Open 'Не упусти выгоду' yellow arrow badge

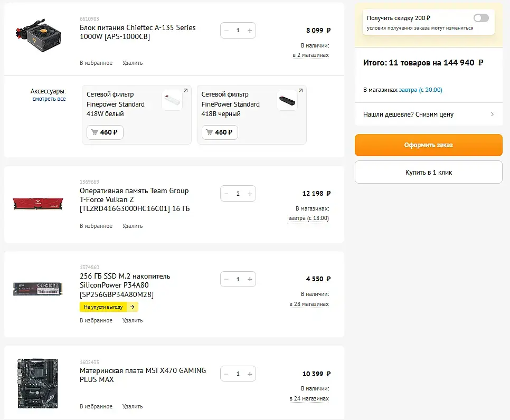pos(132,307)
